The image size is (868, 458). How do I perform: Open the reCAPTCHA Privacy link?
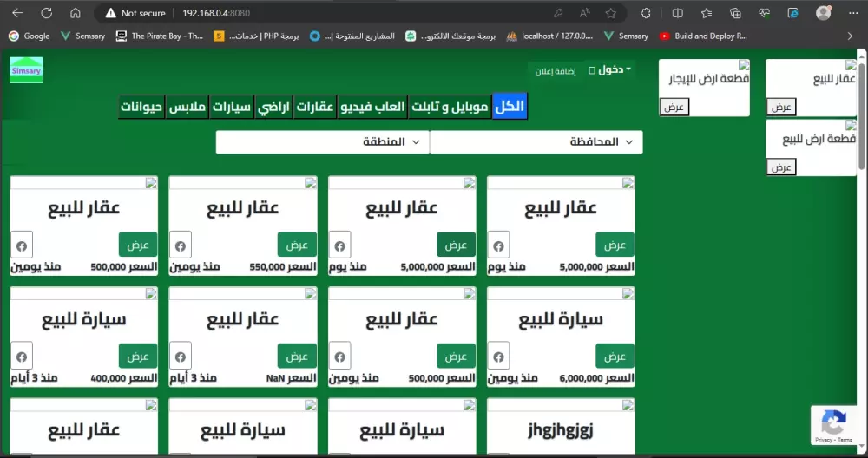(x=823, y=440)
